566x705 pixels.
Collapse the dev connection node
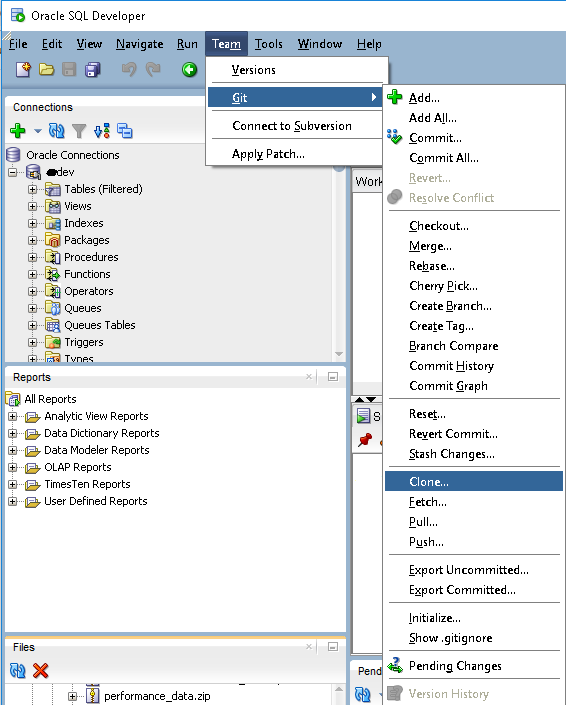[x=13, y=172]
